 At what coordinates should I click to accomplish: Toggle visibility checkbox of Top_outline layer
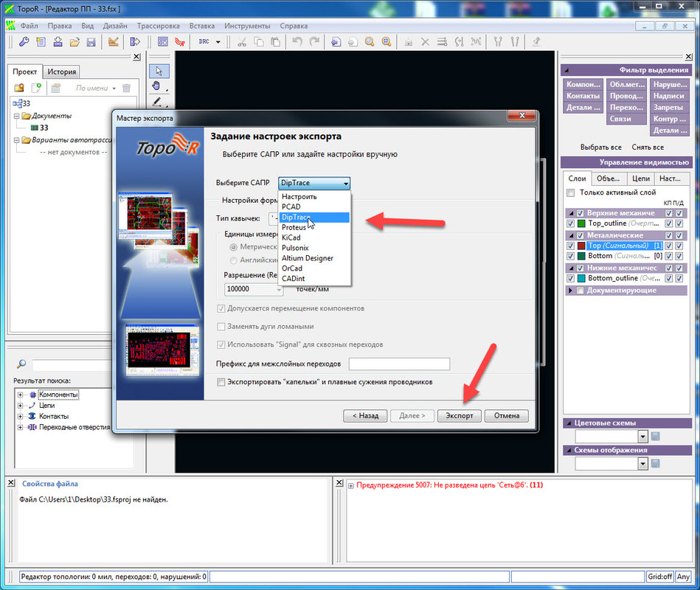click(570, 223)
